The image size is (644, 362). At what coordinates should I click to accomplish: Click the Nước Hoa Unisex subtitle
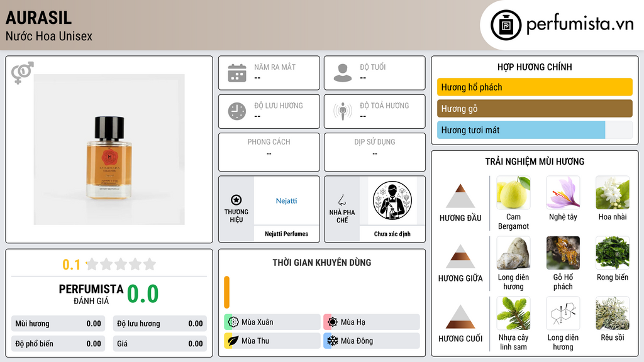click(x=49, y=36)
